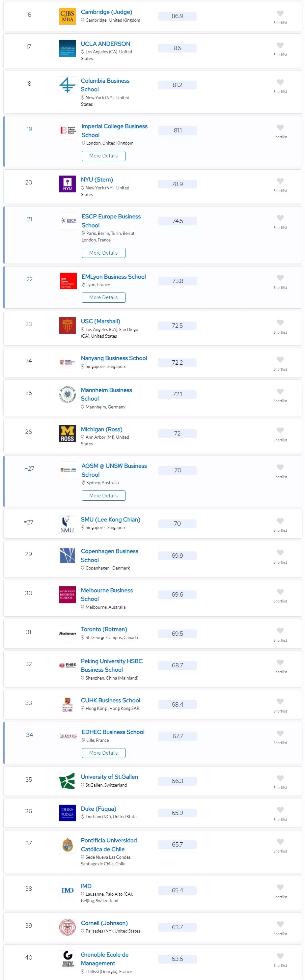Click the CJBS MBA logo
Viewport: 305px width, 980px height.
click(x=67, y=16)
